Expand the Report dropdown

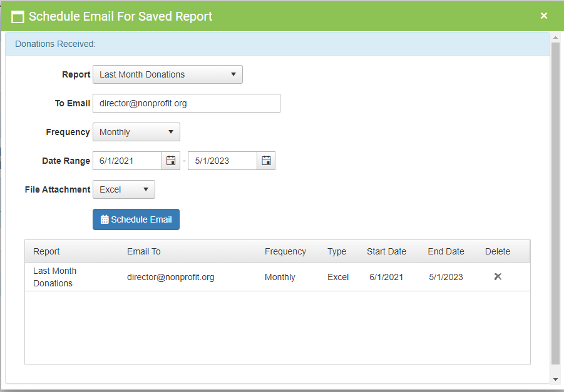[168, 74]
